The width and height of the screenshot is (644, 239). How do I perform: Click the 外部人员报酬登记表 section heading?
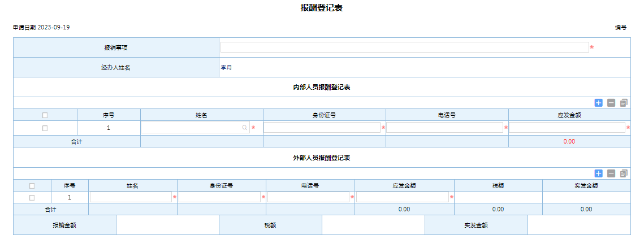pos(322,158)
